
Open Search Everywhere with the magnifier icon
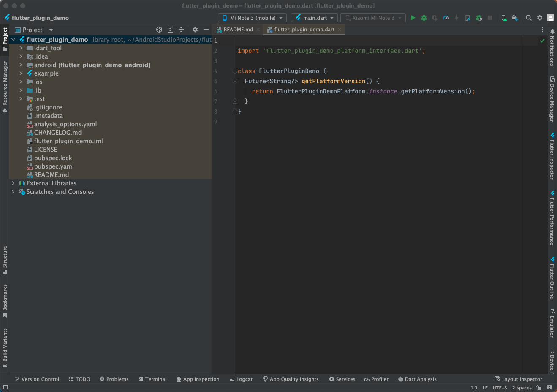click(529, 18)
